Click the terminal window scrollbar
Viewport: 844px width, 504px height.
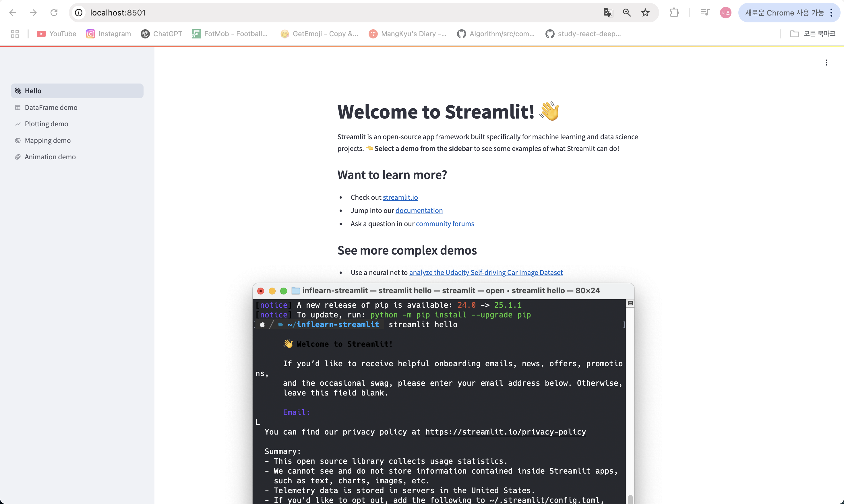pos(630,499)
